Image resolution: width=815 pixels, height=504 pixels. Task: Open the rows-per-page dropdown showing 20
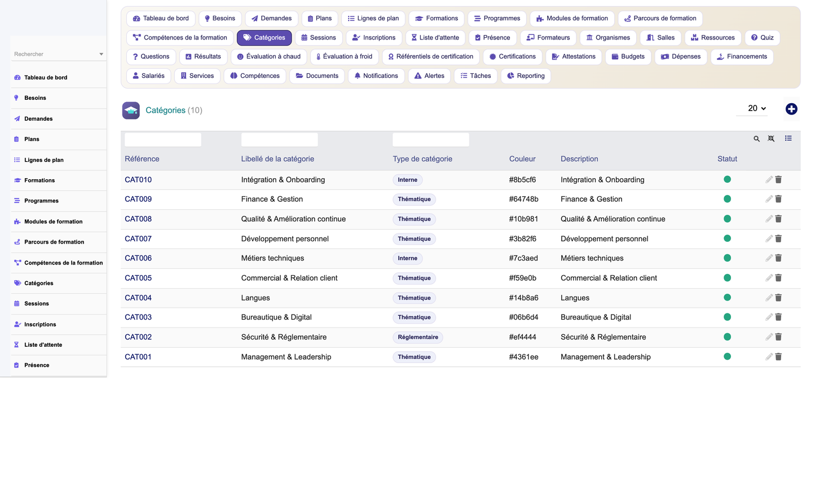[x=752, y=108]
